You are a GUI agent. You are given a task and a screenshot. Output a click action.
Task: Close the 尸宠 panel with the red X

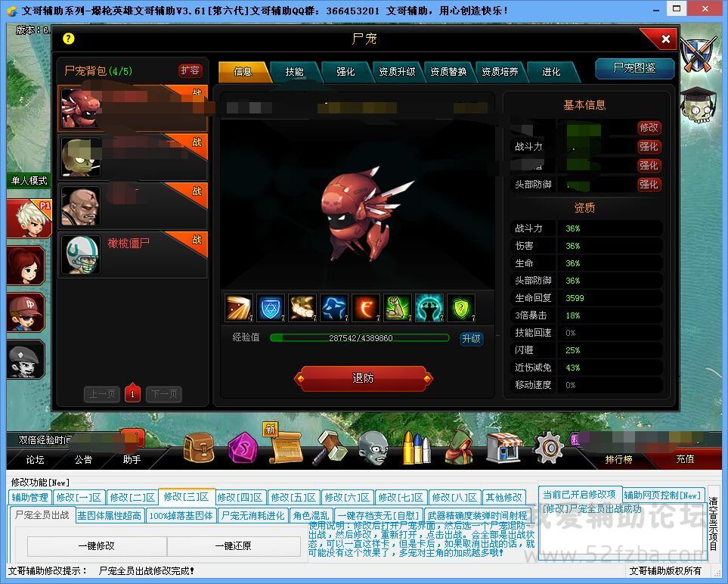tap(665, 39)
